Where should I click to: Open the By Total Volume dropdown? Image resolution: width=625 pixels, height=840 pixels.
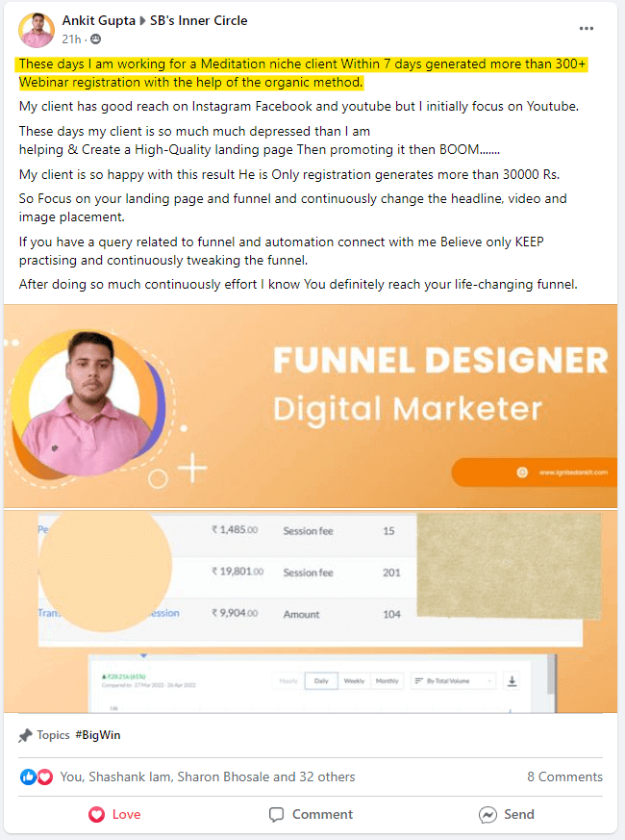click(453, 681)
